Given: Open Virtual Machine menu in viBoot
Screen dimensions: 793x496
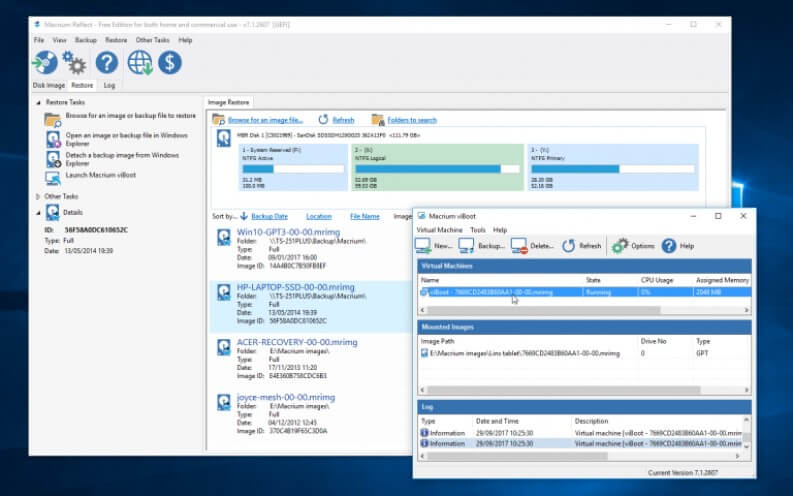Looking at the screenshot, I should [439, 230].
